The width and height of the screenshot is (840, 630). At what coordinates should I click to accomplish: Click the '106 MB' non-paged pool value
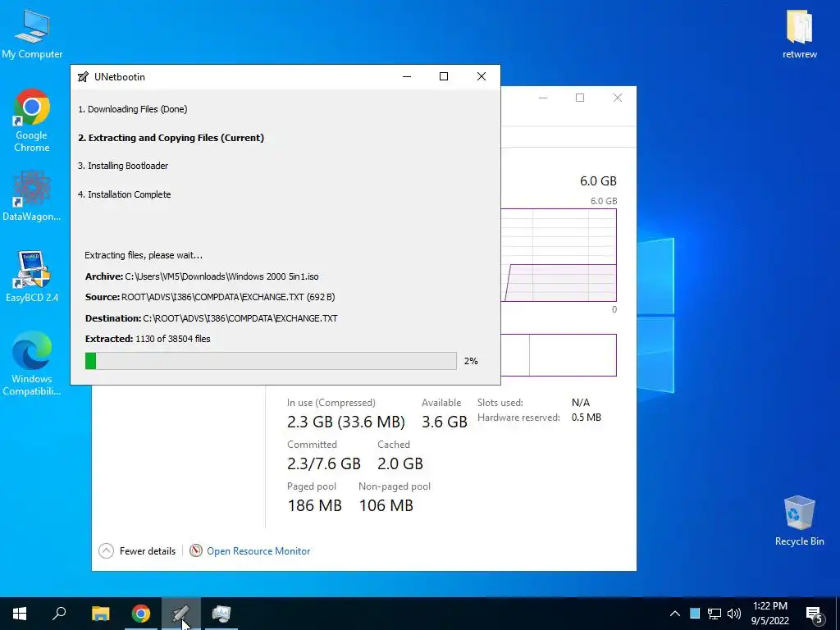pos(386,505)
